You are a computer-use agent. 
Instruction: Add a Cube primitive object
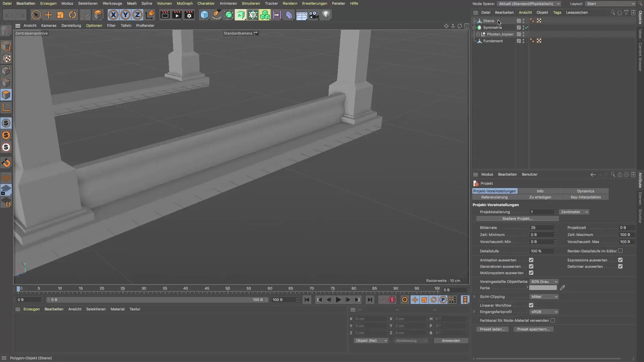(x=204, y=15)
